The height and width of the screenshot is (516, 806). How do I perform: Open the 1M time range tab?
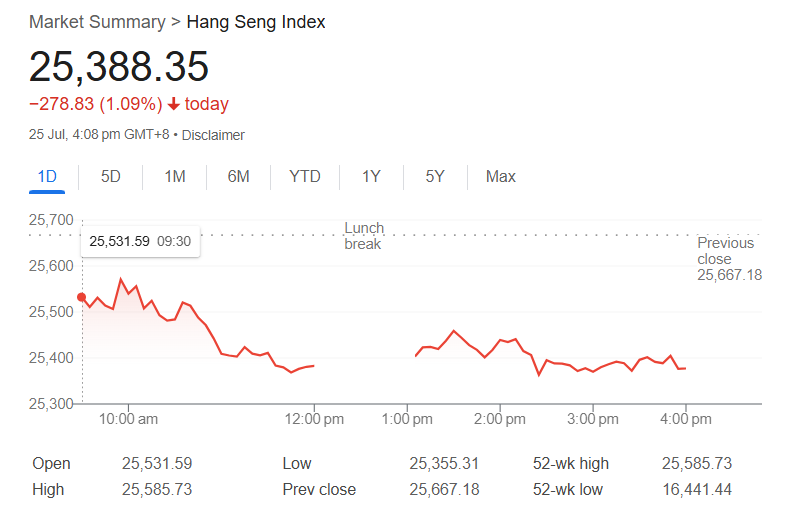point(175,176)
